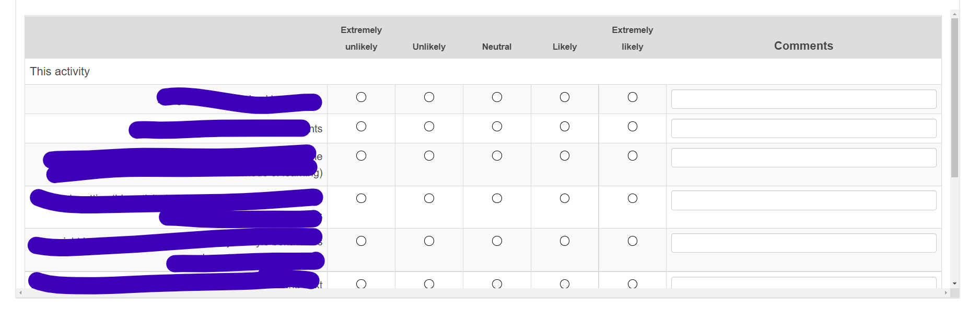Select Likely for the second row

coord(565,127)
